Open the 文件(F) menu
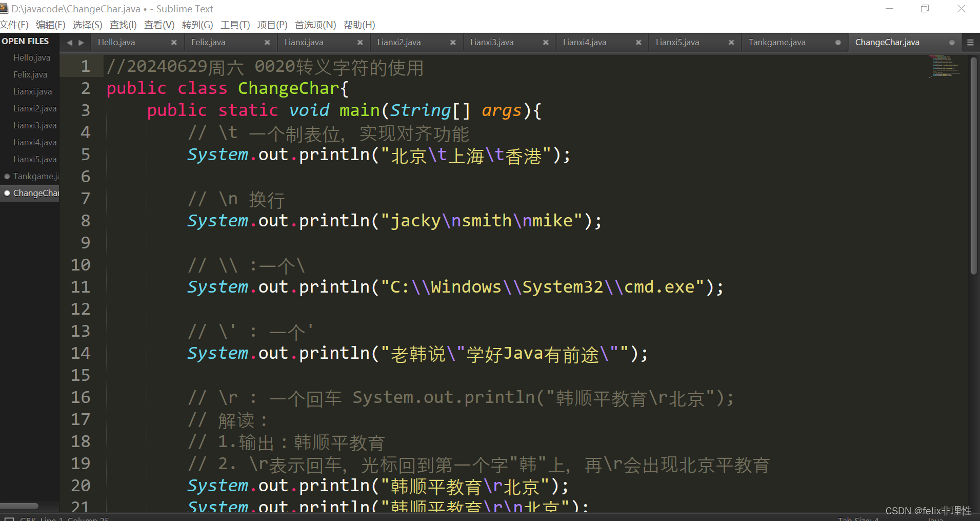The image size is (980, 521). click(x=14, y=25)
